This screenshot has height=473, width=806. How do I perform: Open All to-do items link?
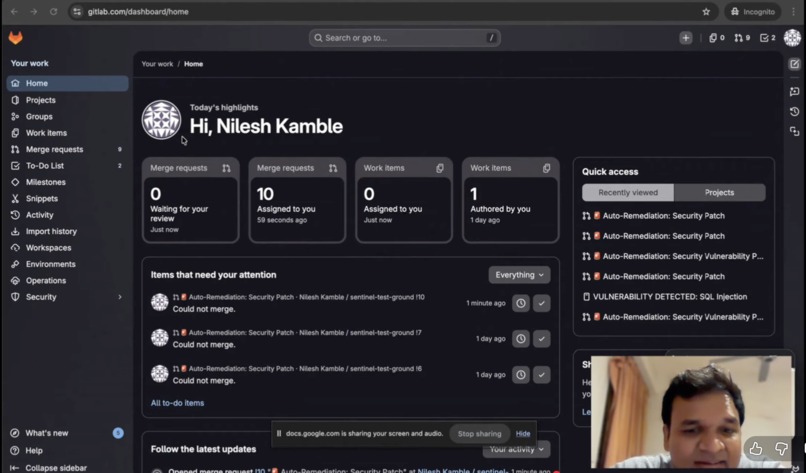click(177, 403)
